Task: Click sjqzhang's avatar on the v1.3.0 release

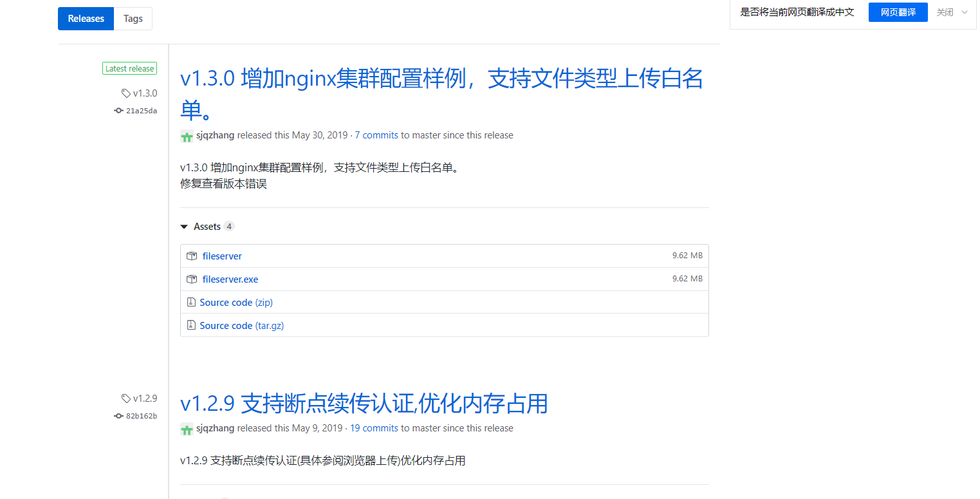Action: coord(187,136)
